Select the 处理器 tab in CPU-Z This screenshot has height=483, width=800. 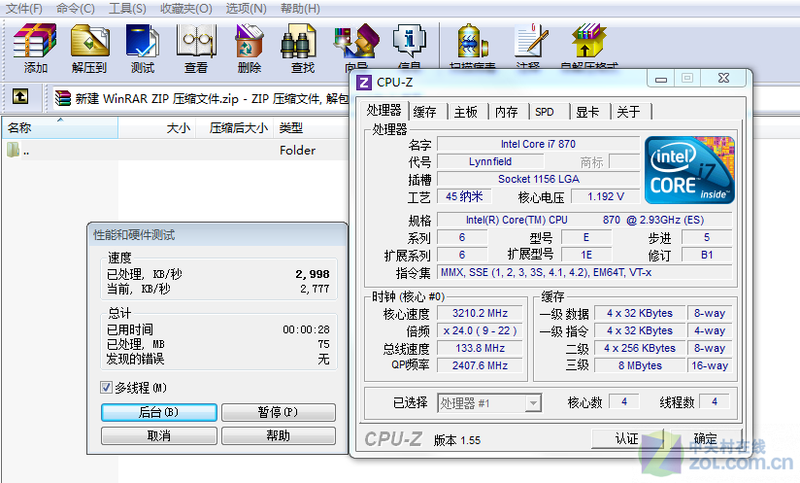coord(384,111)
